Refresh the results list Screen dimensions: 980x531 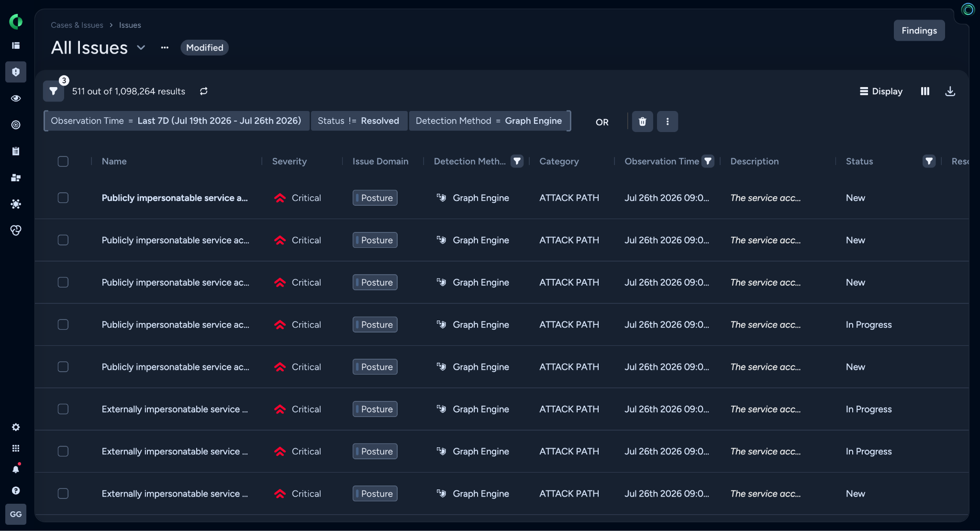click(204, 91)
